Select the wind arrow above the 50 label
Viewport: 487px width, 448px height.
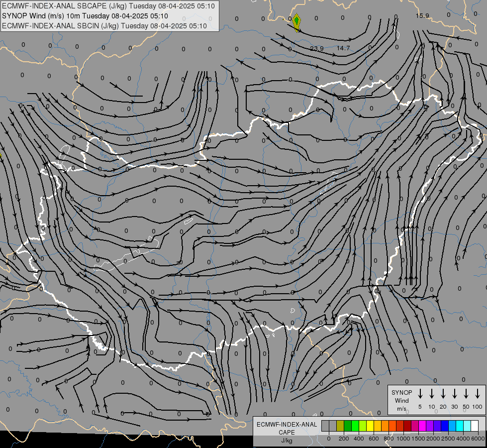point(466,394)
